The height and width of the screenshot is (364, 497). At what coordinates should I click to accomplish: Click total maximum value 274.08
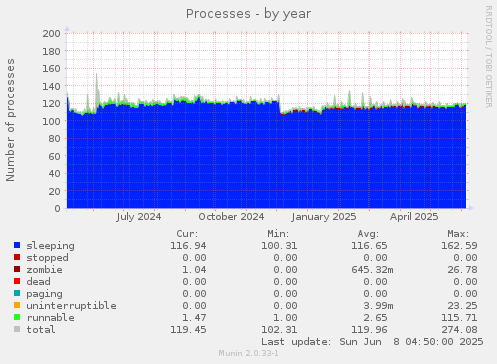tap(459, 330)
